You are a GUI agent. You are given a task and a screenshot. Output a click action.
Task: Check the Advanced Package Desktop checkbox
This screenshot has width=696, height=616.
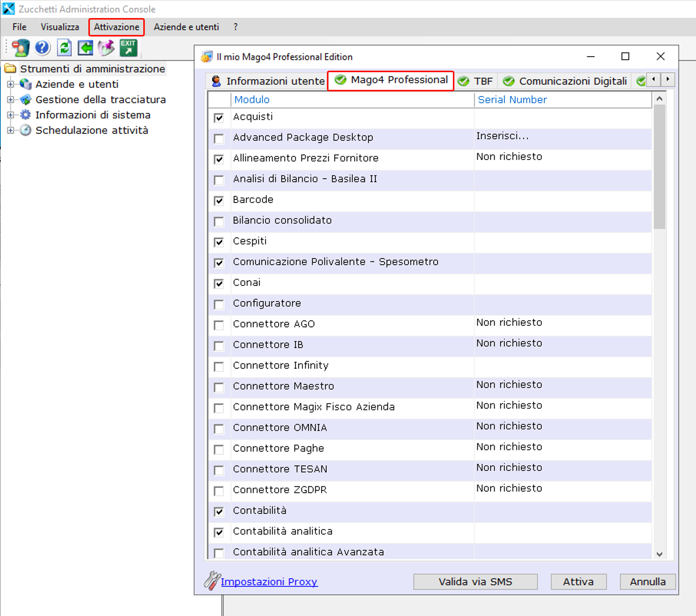pos(219,138)
